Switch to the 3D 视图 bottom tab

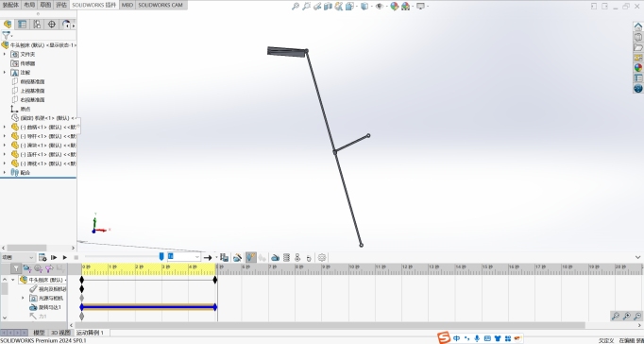point(60,333)
